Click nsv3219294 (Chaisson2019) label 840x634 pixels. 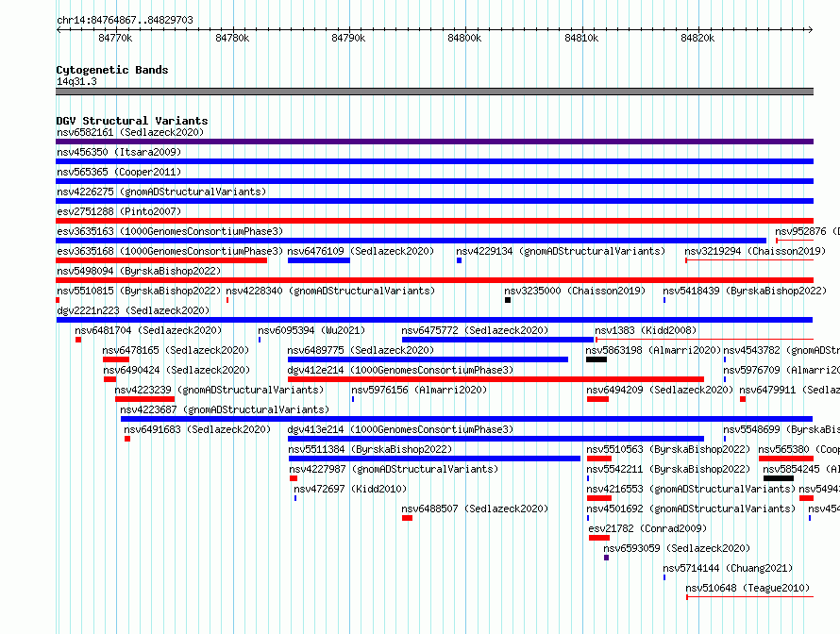[x=755, y=251]
